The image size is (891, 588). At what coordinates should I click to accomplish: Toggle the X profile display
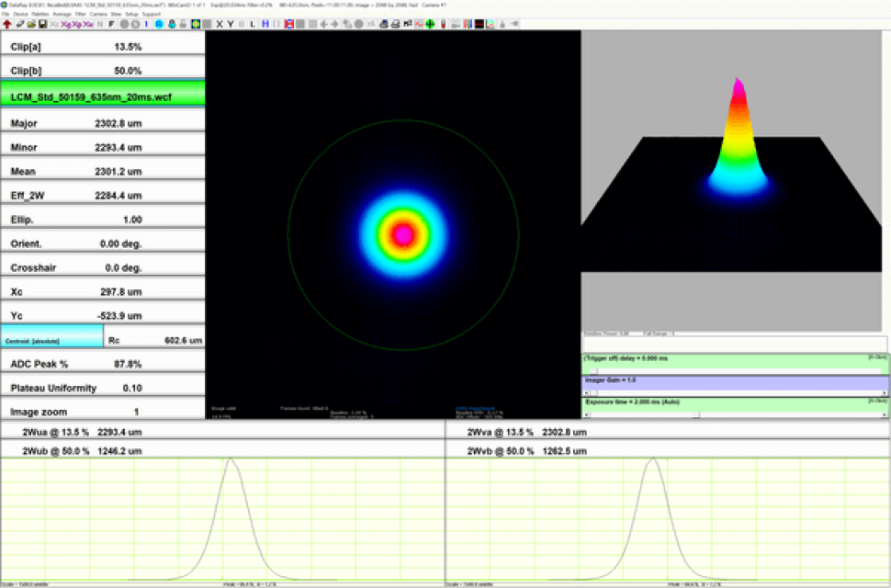[217, 26]
